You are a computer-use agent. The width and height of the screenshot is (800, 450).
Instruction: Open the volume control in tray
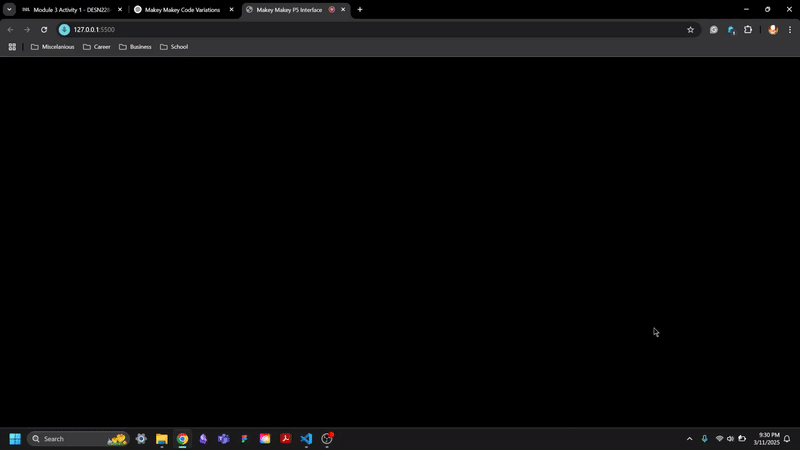click(x=731, y=439)
